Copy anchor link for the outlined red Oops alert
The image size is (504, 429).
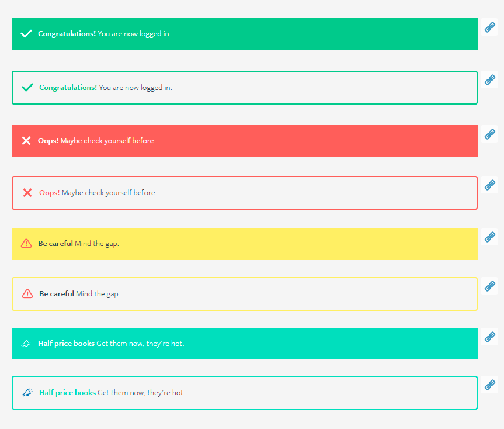[490, 185]
